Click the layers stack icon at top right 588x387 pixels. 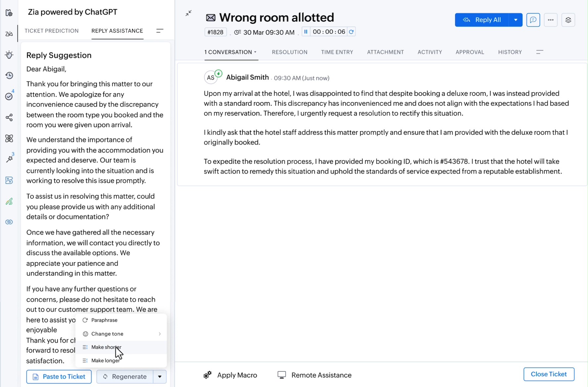pos(568,20)
